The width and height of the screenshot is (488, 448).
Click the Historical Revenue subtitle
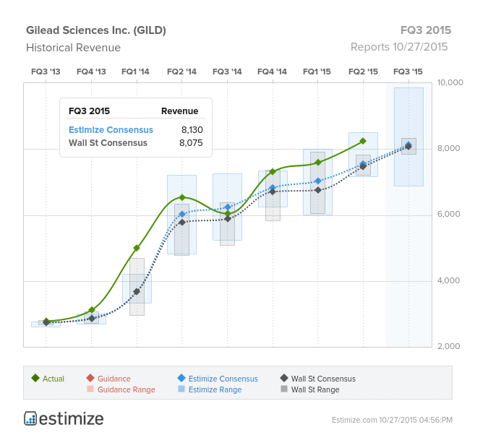coord(73,48)
